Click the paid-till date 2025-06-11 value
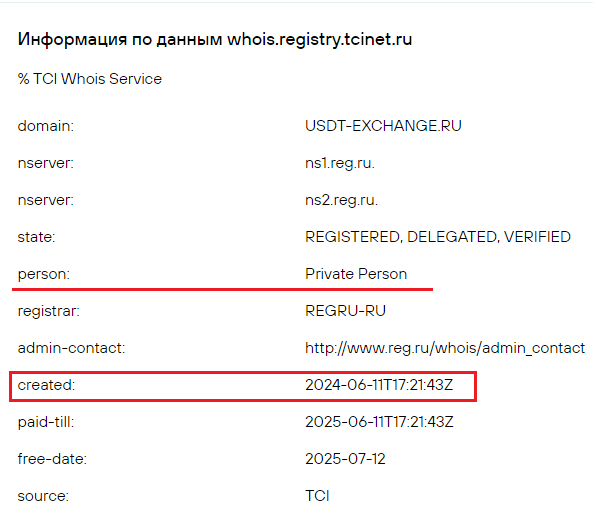This screenshot has width=598, height=520. pos(379,422)
